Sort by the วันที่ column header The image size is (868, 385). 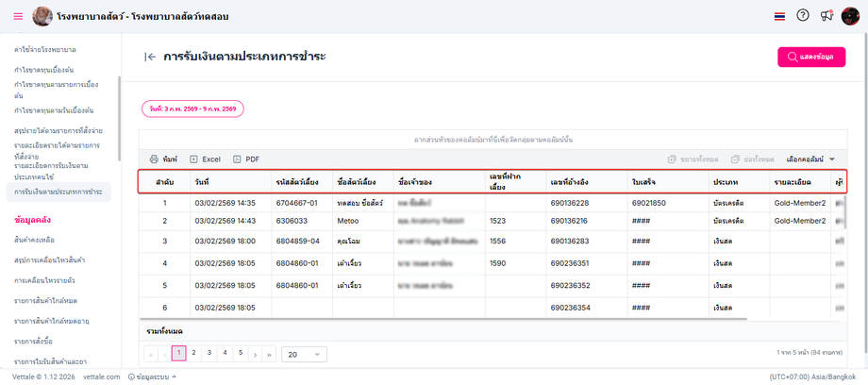tap(230, 182)
